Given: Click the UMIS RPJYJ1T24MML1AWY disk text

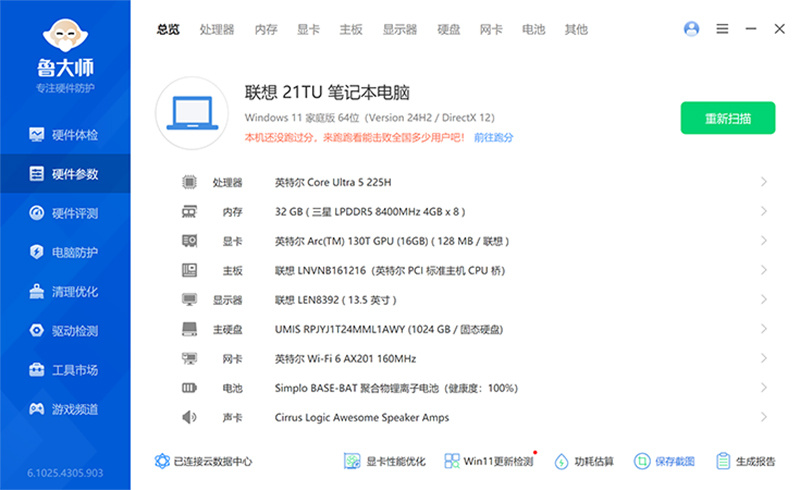Looking at the screenshot, I should pos(389,329).
